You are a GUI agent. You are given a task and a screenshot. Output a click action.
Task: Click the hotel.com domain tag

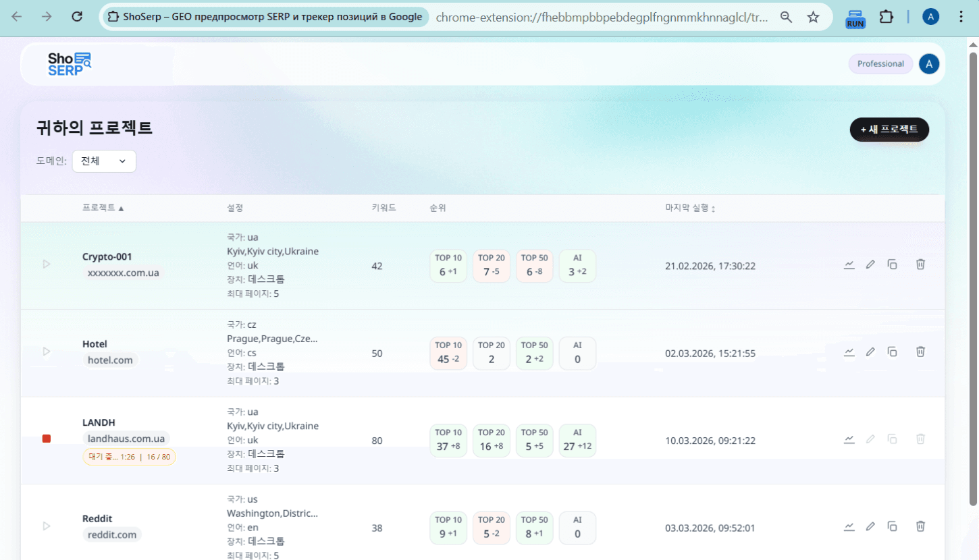pos(110,360)
